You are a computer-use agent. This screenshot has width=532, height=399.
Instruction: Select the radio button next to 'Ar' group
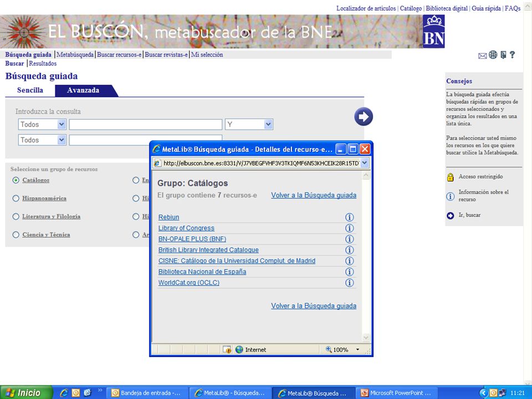(x=136, y=234)
